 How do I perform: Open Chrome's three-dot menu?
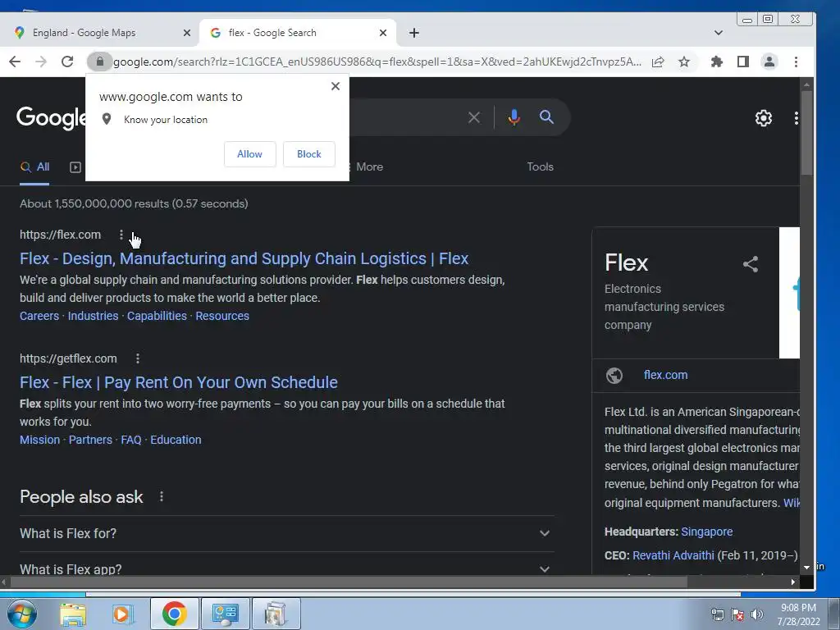(x=796, y=62)
